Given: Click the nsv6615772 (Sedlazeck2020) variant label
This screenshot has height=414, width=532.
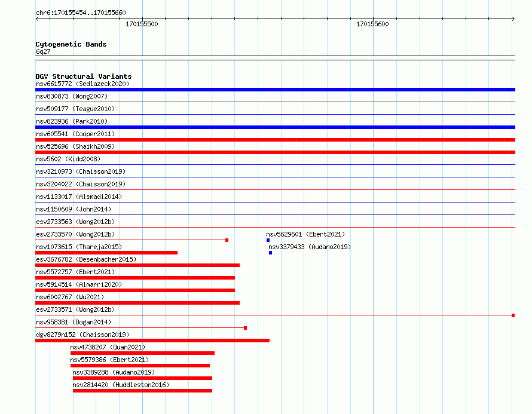Looking at the screenshot, I should coord(82,84).
